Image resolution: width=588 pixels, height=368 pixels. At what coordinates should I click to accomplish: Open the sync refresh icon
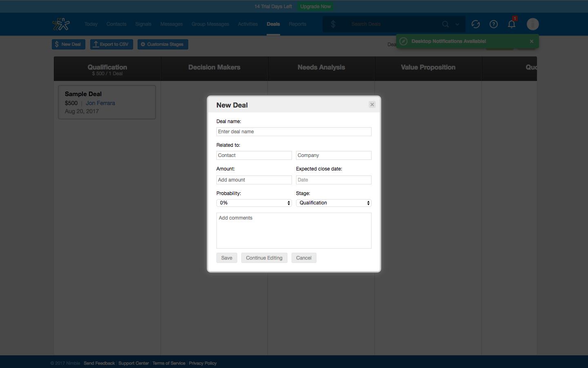pyautogui.click(x=476, y=24)
